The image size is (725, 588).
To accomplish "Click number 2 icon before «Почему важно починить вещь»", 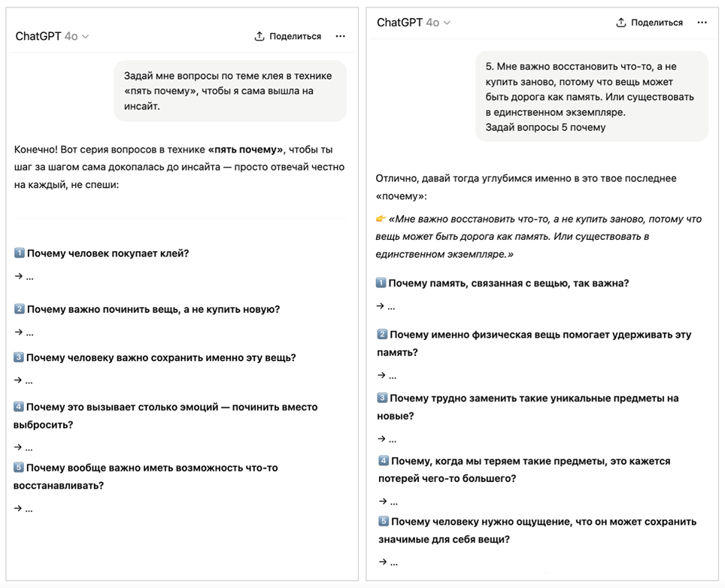I will pos(20,309).
